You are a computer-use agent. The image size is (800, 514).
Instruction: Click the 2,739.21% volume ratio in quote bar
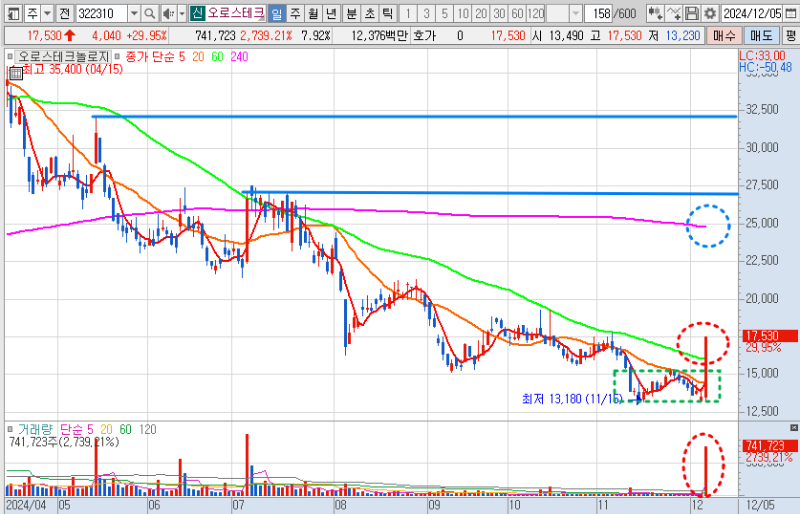pos(266,36)
